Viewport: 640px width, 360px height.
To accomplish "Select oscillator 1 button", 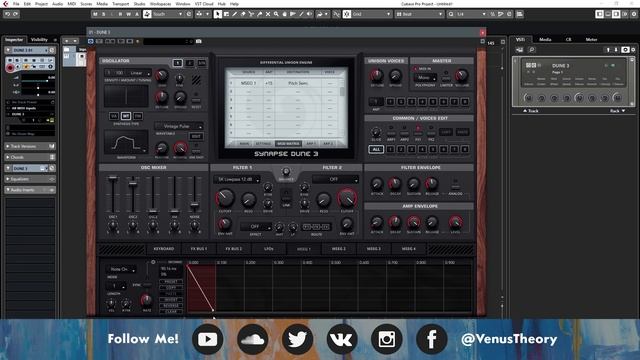I will tap(178, 63).
